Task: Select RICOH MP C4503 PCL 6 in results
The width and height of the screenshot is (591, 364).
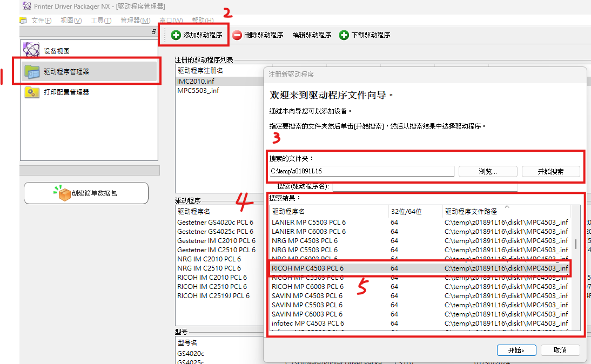Action: [x=420, y=268]
